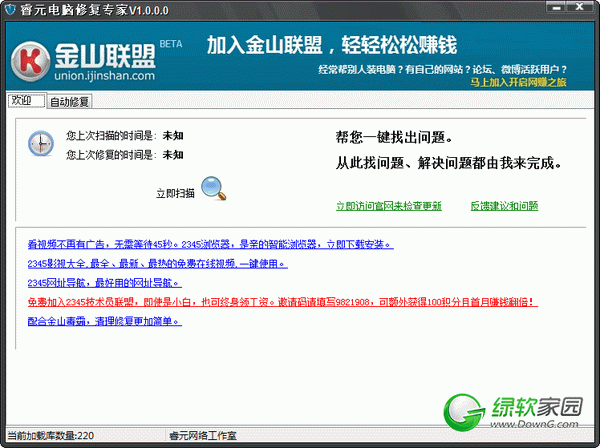Click 帮您一键找出问题 text
Viewport: 600px width, 448px height.
(x=394, y=137)
